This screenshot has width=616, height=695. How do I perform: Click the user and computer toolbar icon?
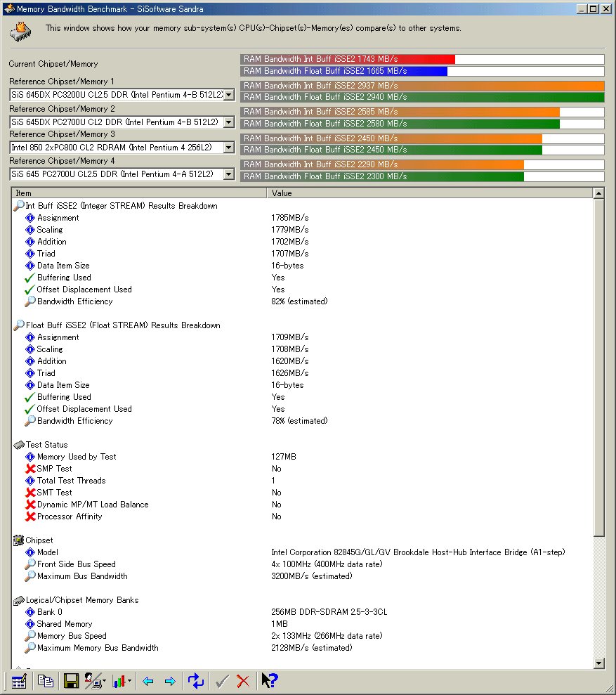point(93,681)
